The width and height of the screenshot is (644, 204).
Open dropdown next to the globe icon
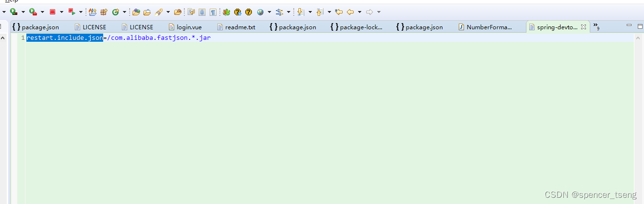270,12
